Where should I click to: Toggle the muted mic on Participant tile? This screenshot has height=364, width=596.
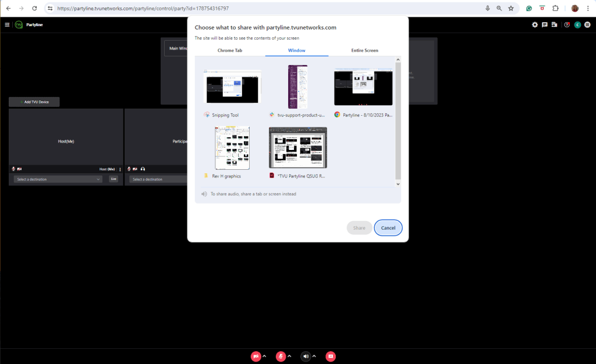click(129, 169)
